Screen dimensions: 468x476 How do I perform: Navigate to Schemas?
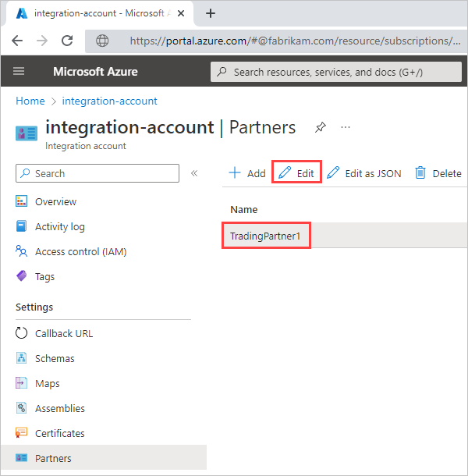click(55, 359)
